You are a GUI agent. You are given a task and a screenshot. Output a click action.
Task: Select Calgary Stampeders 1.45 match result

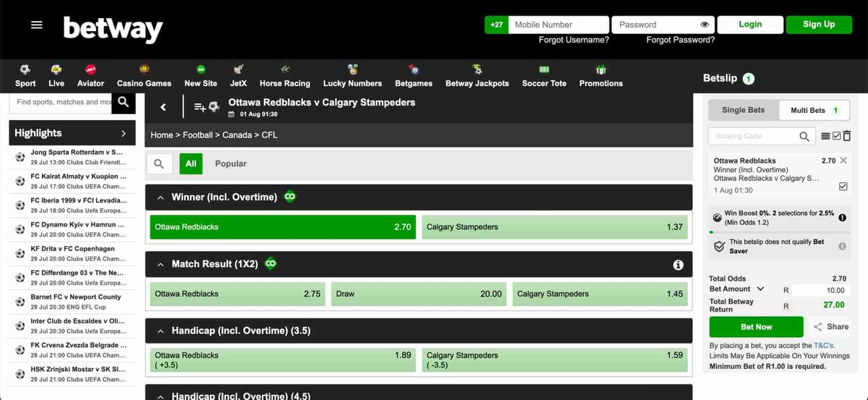coord(600,294)
